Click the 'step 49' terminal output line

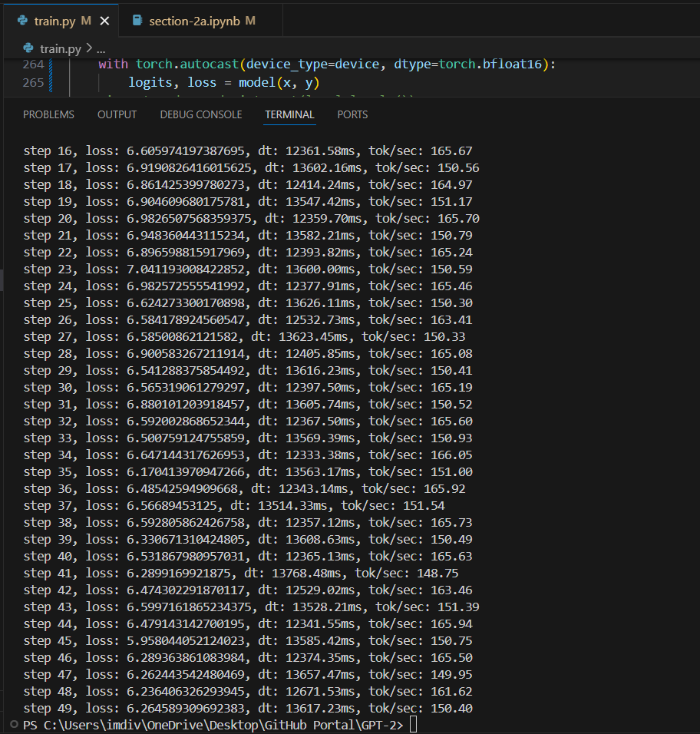pyautogui.click(x=248, y=708)
